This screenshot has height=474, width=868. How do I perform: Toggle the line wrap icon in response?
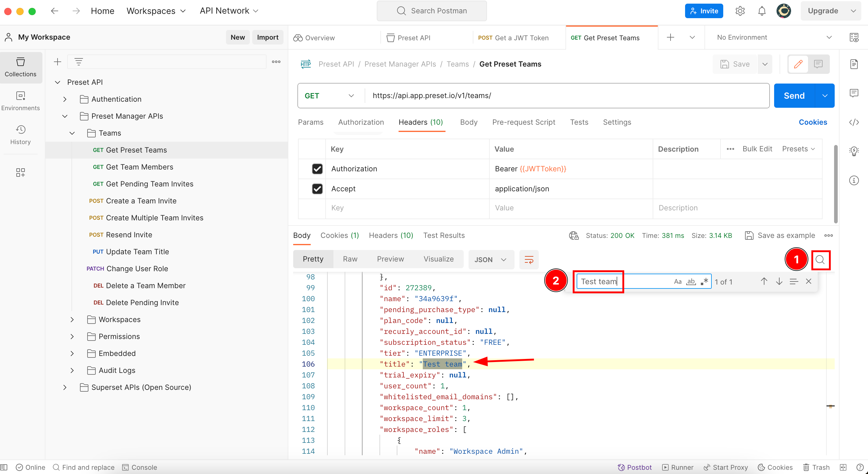point(529,260)
